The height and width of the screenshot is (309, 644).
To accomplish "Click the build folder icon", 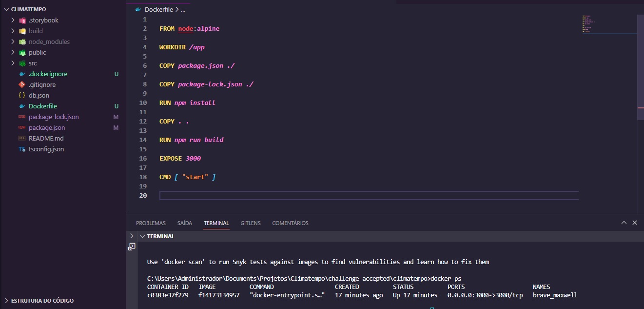I will coord(22,31).
